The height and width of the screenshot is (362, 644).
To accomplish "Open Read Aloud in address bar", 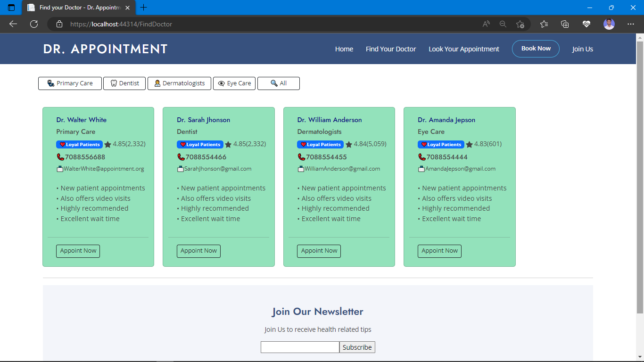I will 486,24.
